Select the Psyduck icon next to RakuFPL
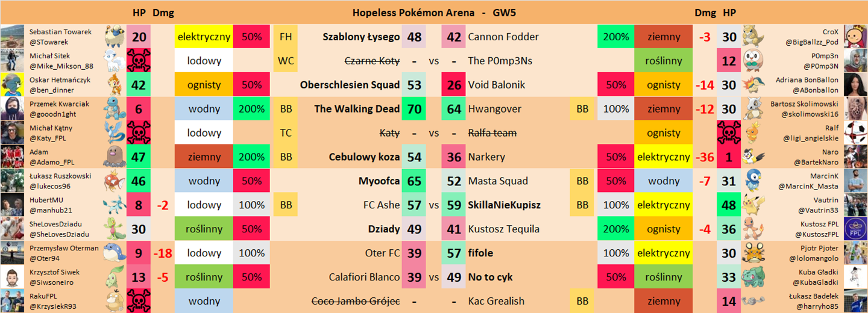Screen dimensions: 868x313 (115, 301)
